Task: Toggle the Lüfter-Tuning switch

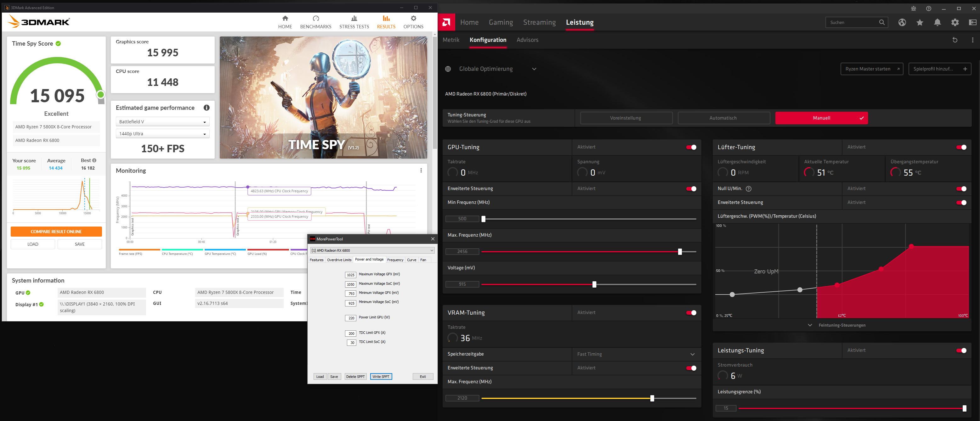Action: 961,147
